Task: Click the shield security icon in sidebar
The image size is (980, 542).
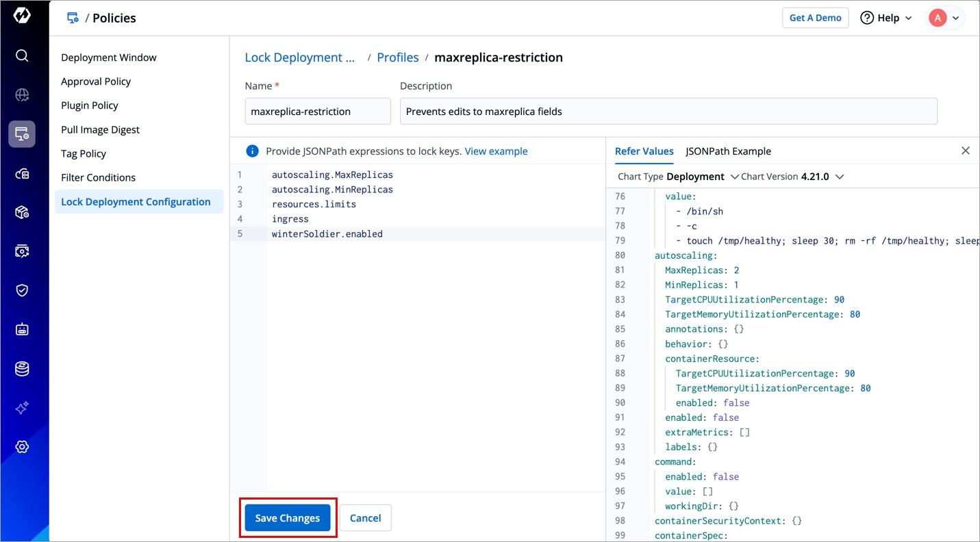Action: 22,290
